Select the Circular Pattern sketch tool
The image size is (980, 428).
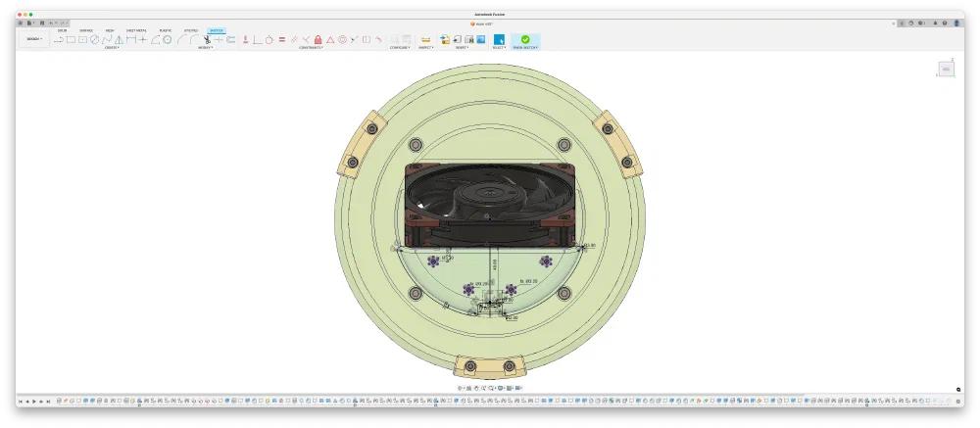pos(168,39)
